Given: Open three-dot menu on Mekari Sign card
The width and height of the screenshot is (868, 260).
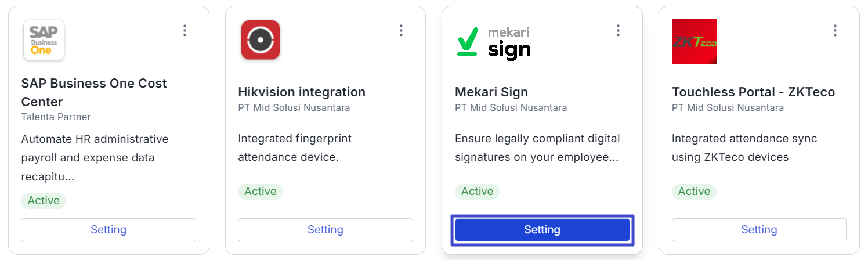Looking at the screenshot, I should 618,31.
